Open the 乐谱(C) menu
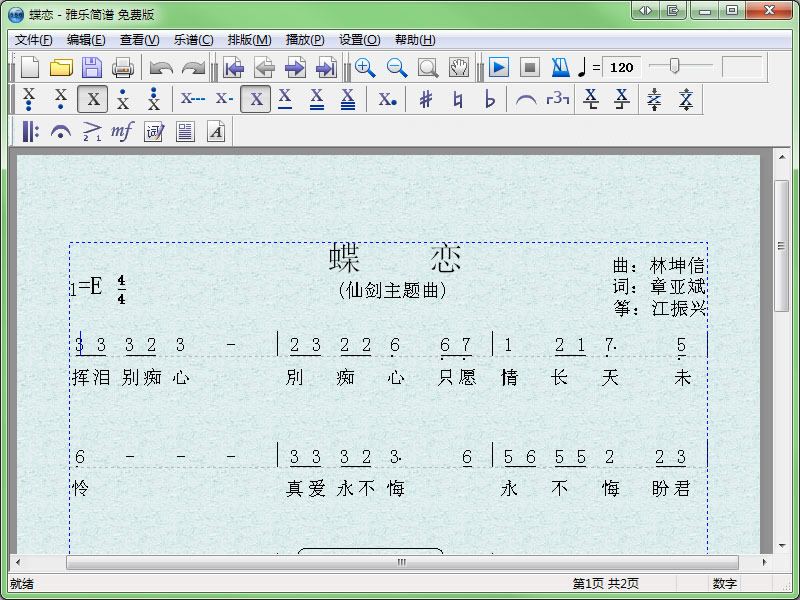800x600 pixels. click(x=193, y=40)
